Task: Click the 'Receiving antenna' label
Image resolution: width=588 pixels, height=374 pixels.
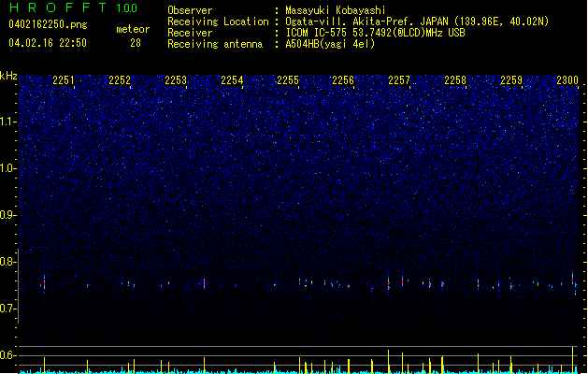Action: click(x=215, y=44)
